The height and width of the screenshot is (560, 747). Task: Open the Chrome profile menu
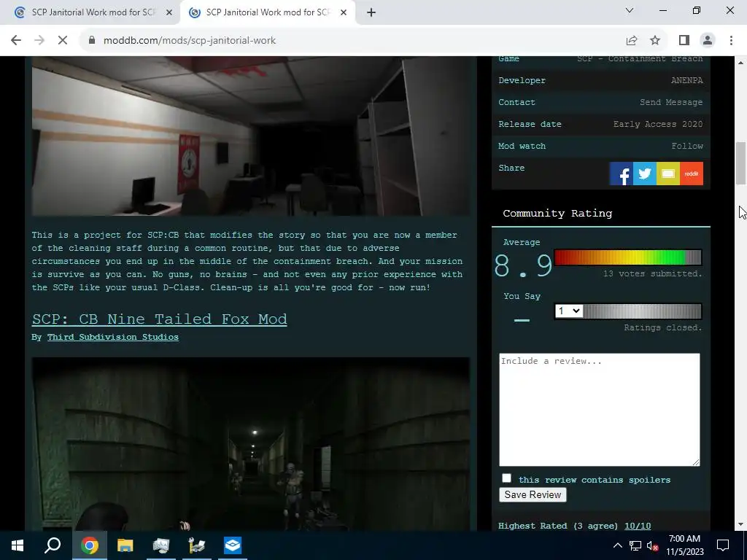coord(708,41)
